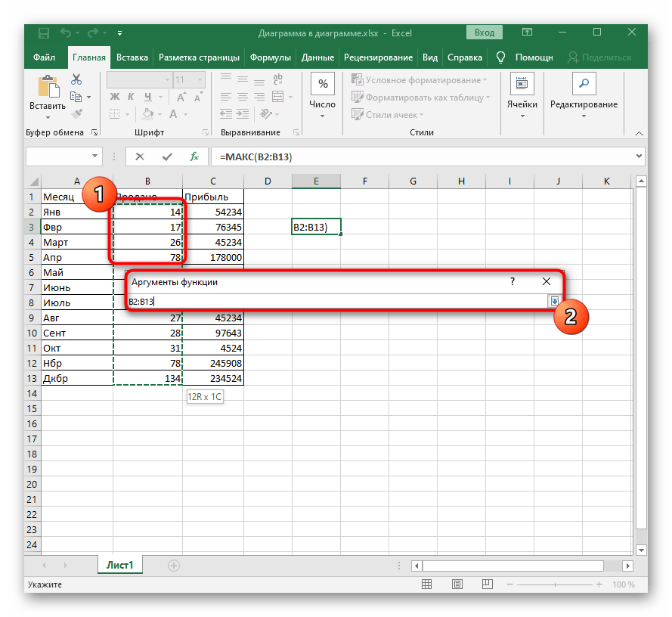672x617 pixels.
Task: Open the Вставка ribbon tab
Action: tap(132, 57)
